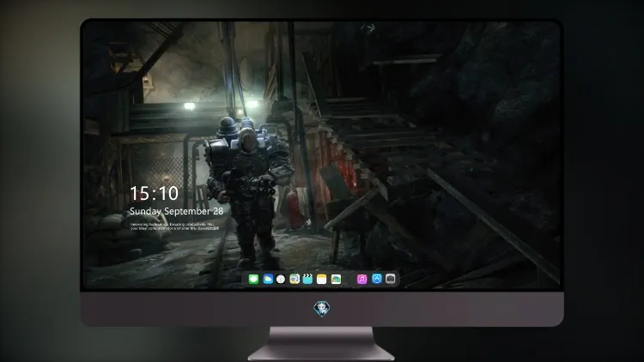
Task: Open the teal clapperboard video app
Action: [x=307, y=279]
